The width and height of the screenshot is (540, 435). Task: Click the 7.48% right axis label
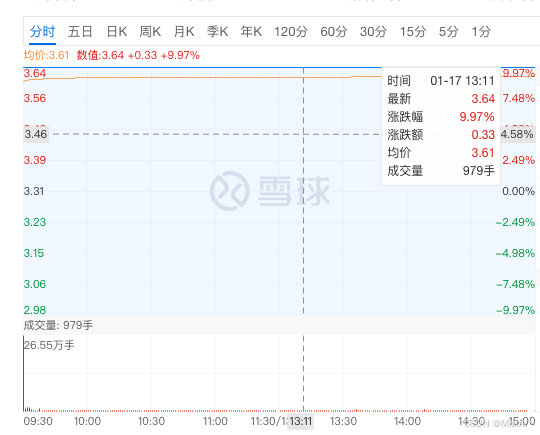tap(518, 98)
